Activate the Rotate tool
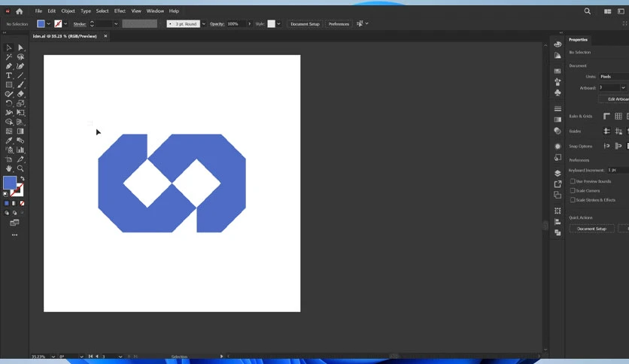629x364 pixels. pyautogui.click(x=8, y=104)
